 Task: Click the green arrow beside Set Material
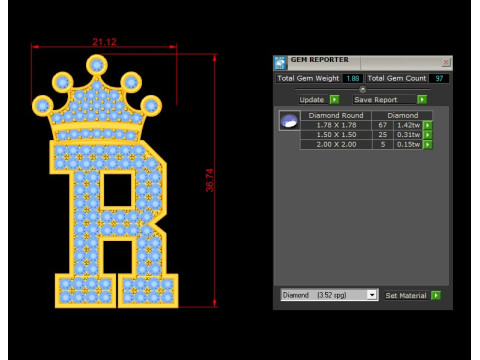pyautogui.click(x=436, y=295)
